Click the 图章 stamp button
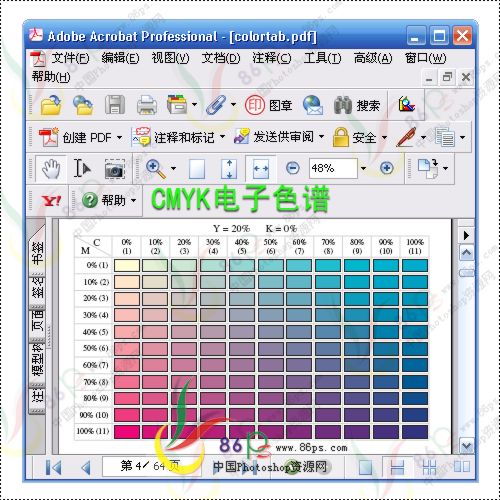The height and width of the screenshot is (500, 500). [x=269, y=105]
